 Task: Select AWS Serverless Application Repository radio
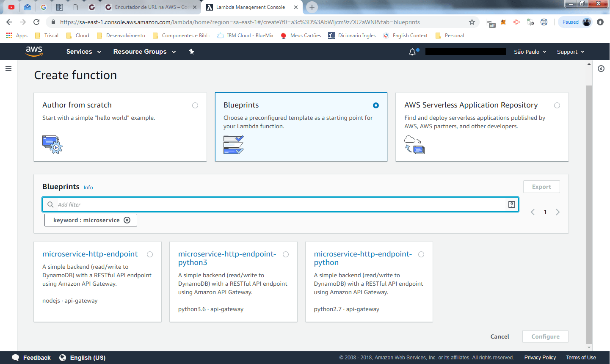[557, 105]
